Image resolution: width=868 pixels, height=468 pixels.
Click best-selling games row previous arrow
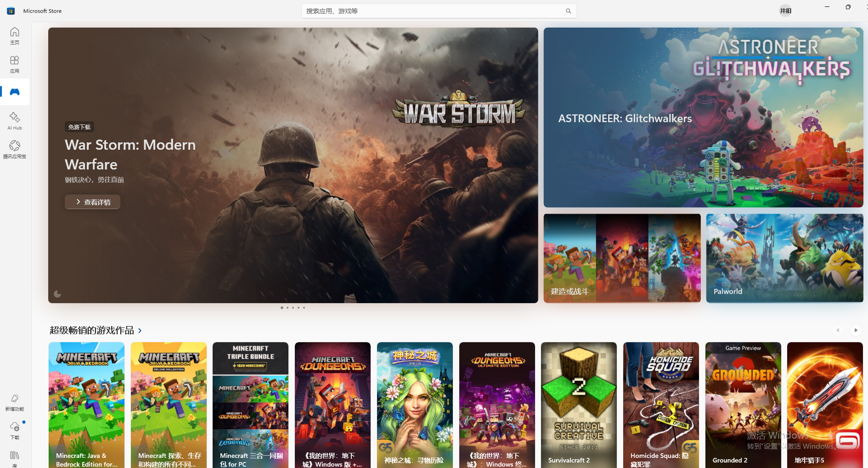click(x=837, y=330)
